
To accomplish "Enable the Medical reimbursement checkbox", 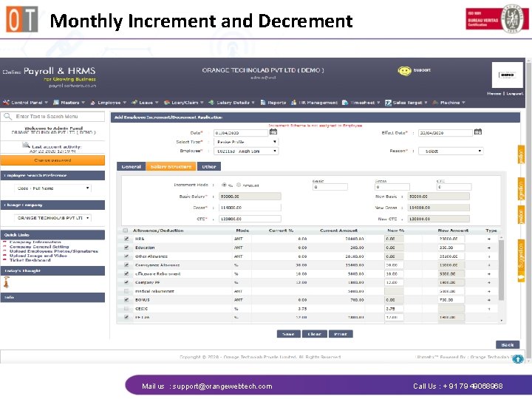I will [x=126, y=291].
